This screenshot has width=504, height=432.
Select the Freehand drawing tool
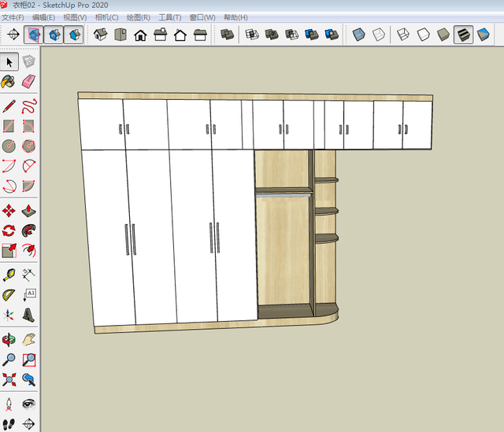pos(28,106)
